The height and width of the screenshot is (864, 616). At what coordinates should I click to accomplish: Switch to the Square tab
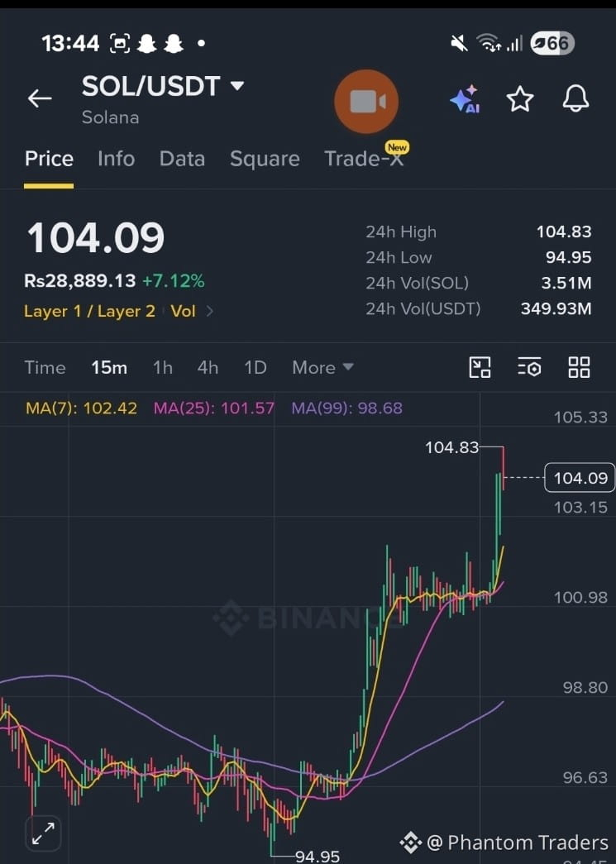pyautogui.click(x=265, y=159)
